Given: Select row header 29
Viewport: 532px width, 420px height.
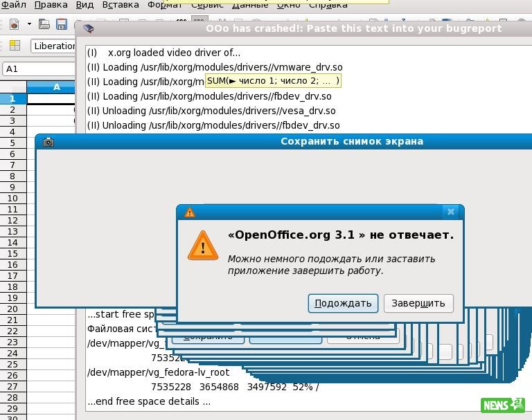Looking at the screenshot, I should 13,408.
